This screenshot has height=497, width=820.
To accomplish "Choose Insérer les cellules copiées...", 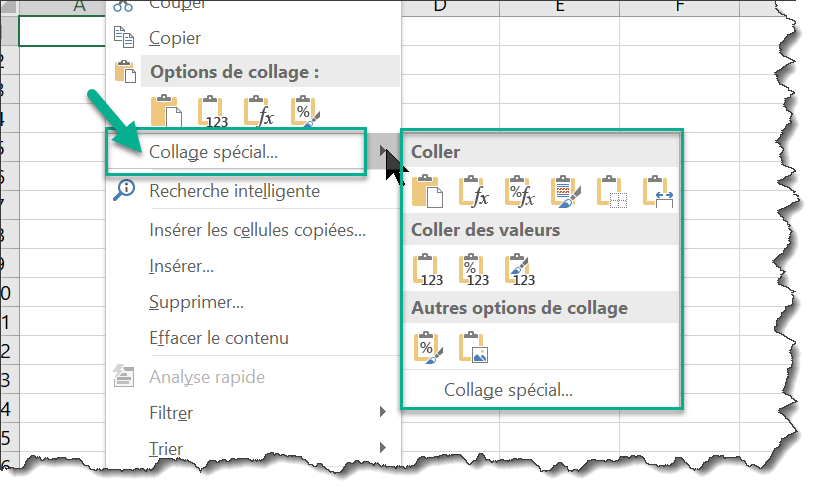I will pos(257,230).
